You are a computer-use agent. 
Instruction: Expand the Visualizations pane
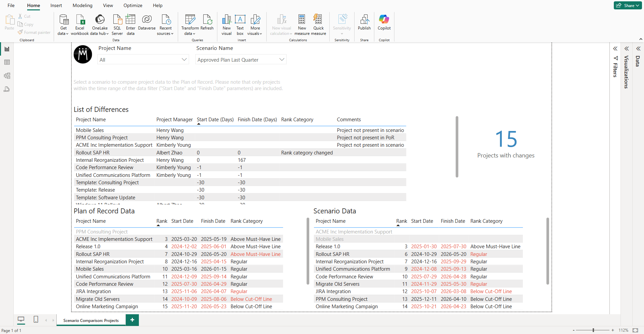point(627,49)
